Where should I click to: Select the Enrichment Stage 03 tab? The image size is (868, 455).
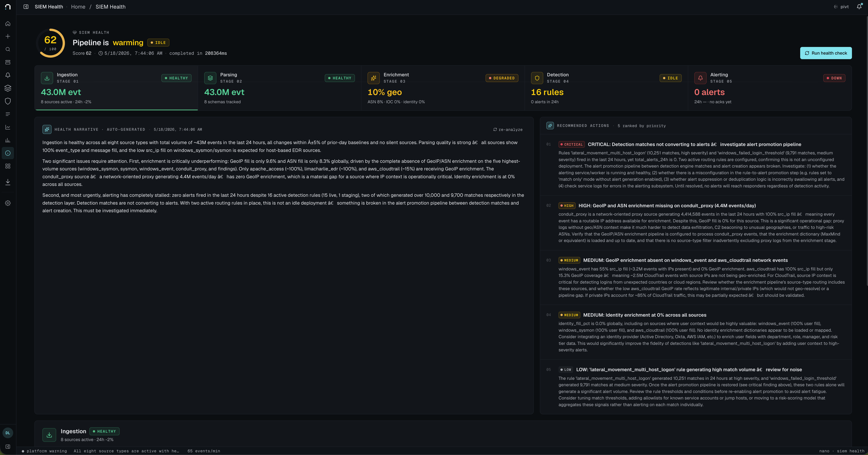point(443,88)
